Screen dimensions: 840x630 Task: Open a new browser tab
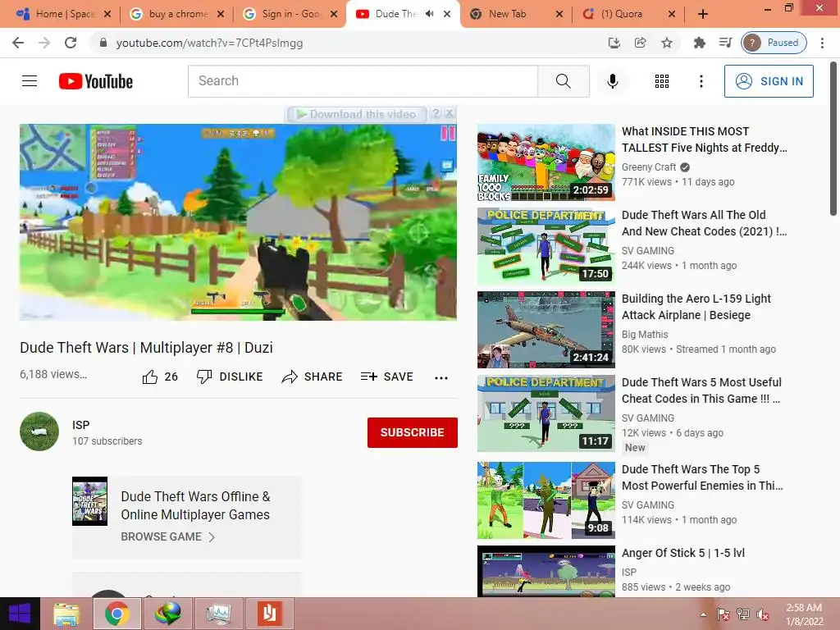pyautogui.click(x=703, y=14)
